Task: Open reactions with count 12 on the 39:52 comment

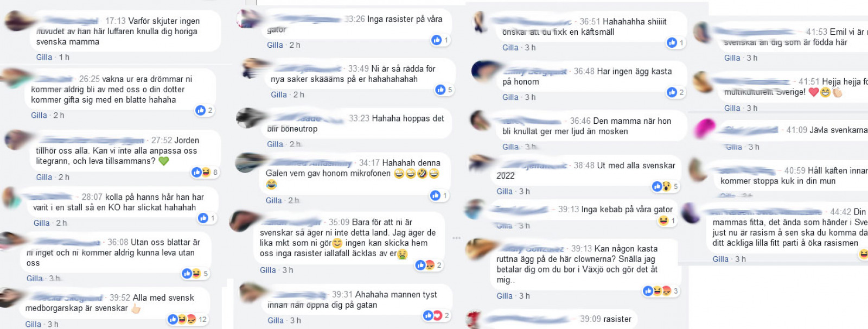Action: [x=188, y=319]
